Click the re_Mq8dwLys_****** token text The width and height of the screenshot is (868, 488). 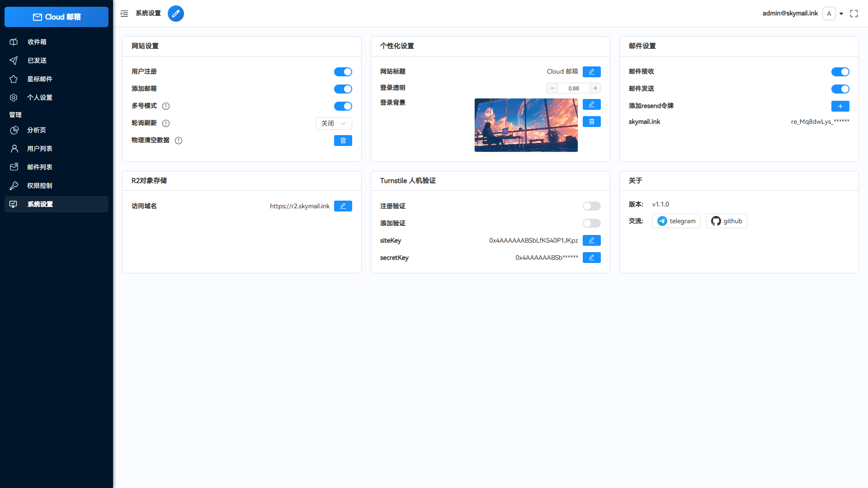pos(820,122)
